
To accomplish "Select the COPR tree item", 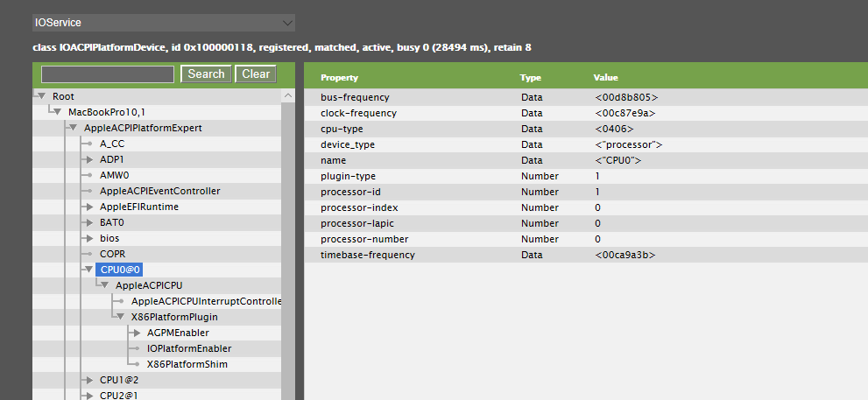I will click(x=112, y=254).
